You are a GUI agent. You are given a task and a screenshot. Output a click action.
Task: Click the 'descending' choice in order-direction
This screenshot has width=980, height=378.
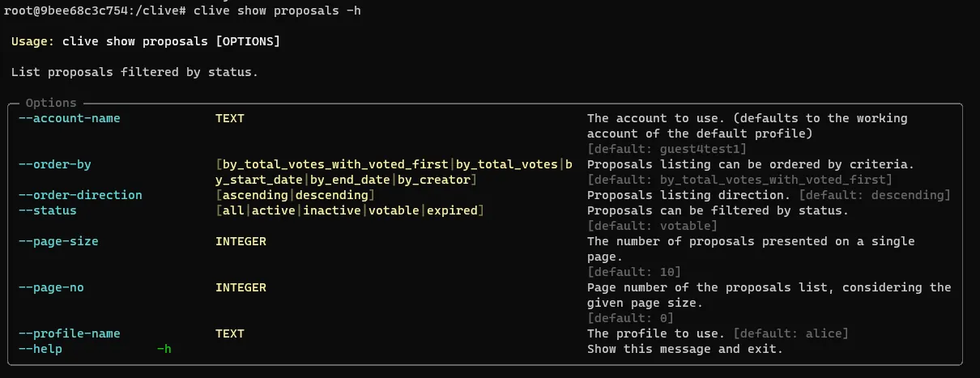pyautogui.click(x=332, y=195)
